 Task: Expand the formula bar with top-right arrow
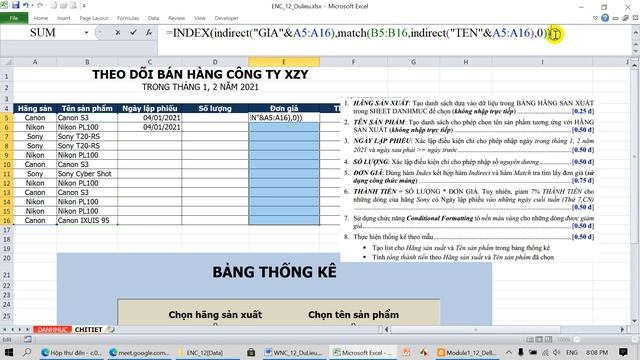click(635, 33)
